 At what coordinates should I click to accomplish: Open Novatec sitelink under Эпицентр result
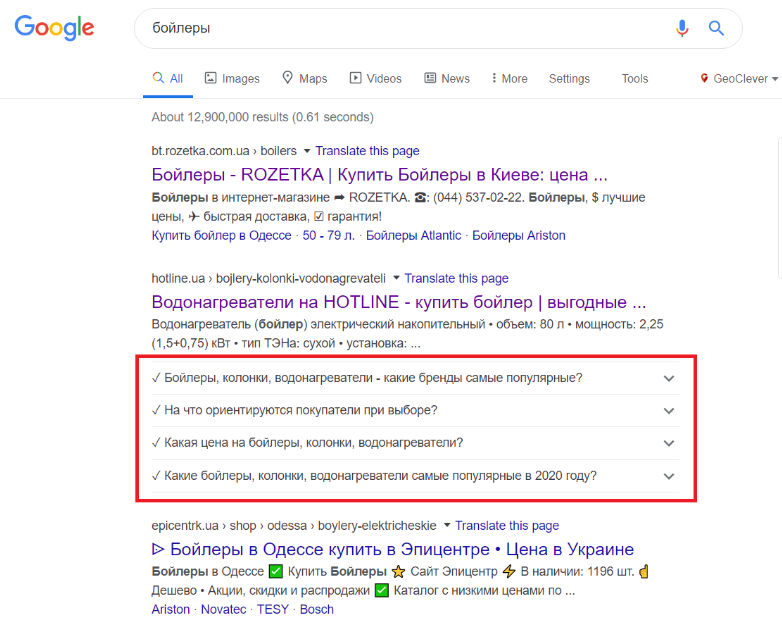(223, 610)
